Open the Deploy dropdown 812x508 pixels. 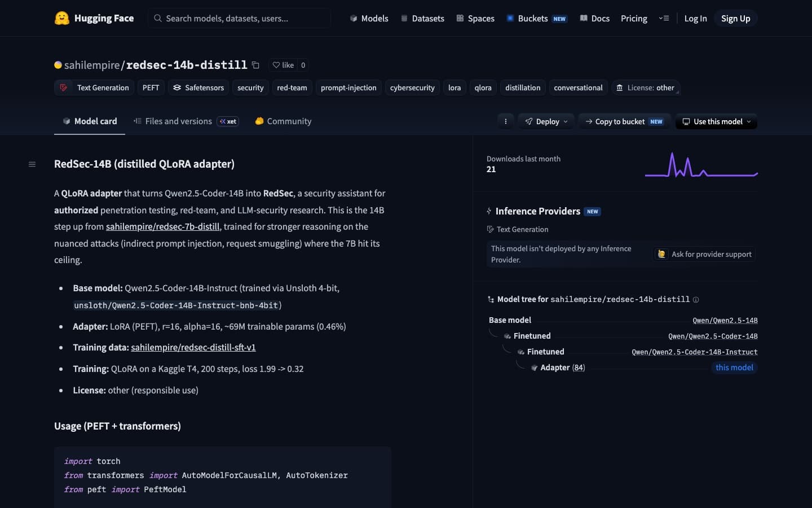(x=546, y=121)
